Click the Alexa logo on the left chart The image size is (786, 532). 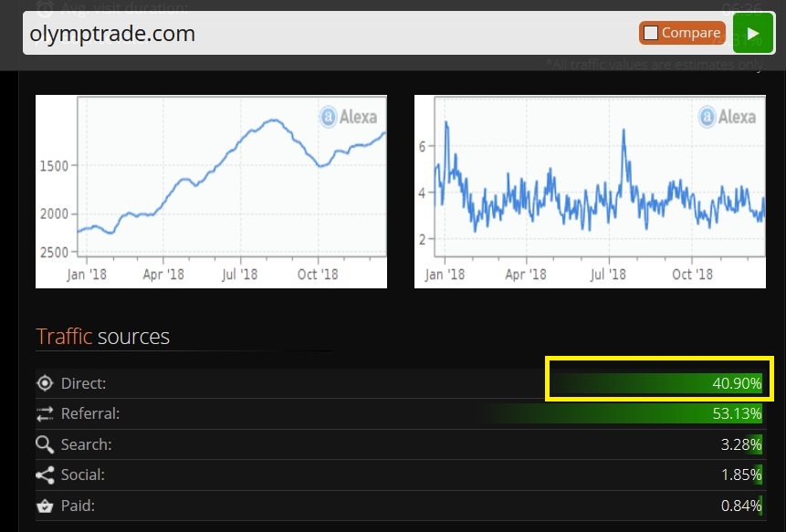(349, 117)
